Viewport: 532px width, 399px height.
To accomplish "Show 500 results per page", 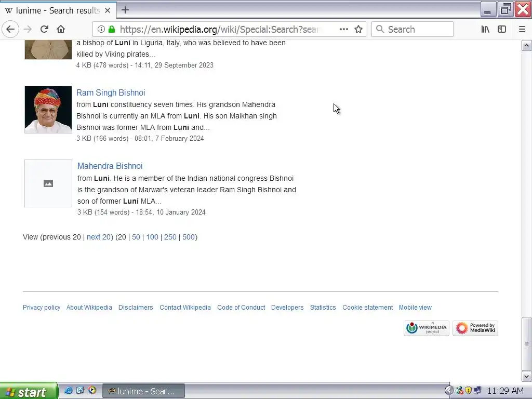I will [x=189, y=237].
